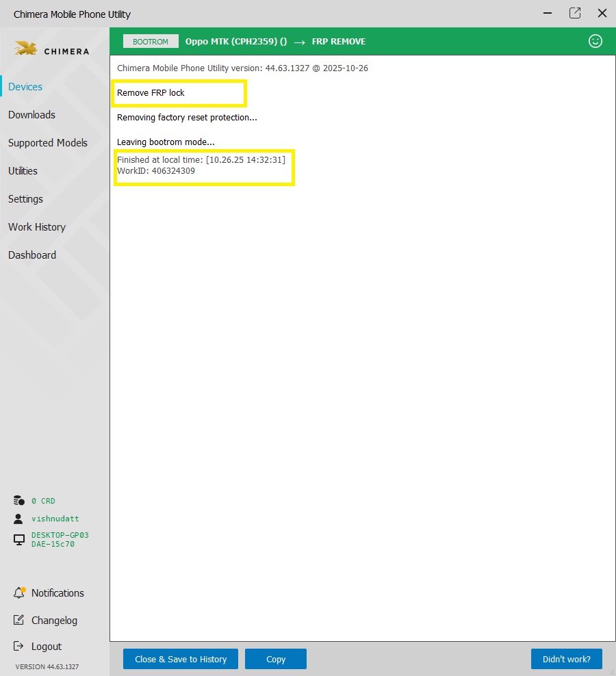
Task: Open the Settings page
Action: [25, 198]
